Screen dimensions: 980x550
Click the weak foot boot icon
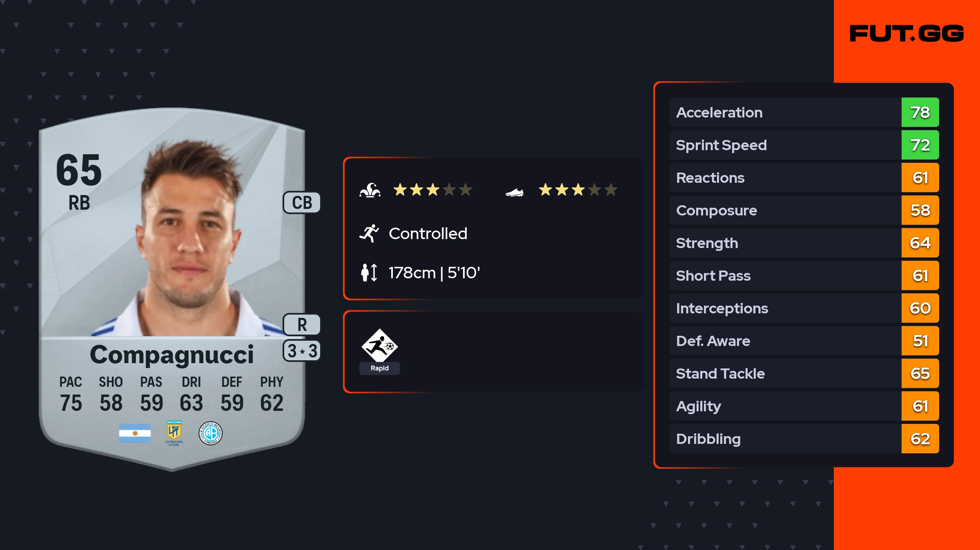(x=514, y=192)
